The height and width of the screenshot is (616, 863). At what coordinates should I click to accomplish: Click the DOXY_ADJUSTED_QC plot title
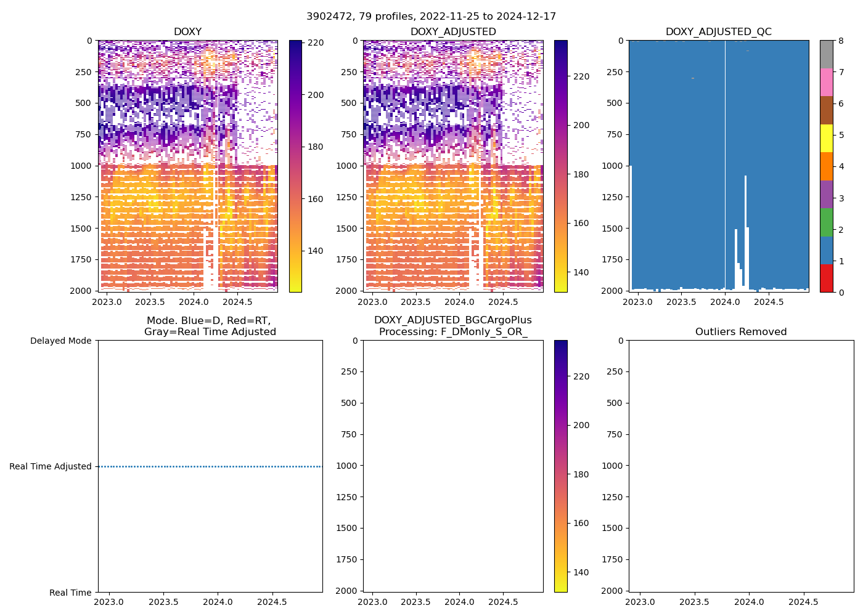coord(718,32)
